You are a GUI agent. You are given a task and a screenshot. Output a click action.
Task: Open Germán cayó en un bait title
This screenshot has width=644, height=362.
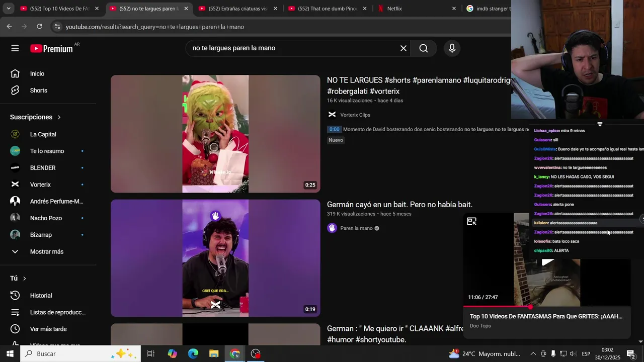399,205
